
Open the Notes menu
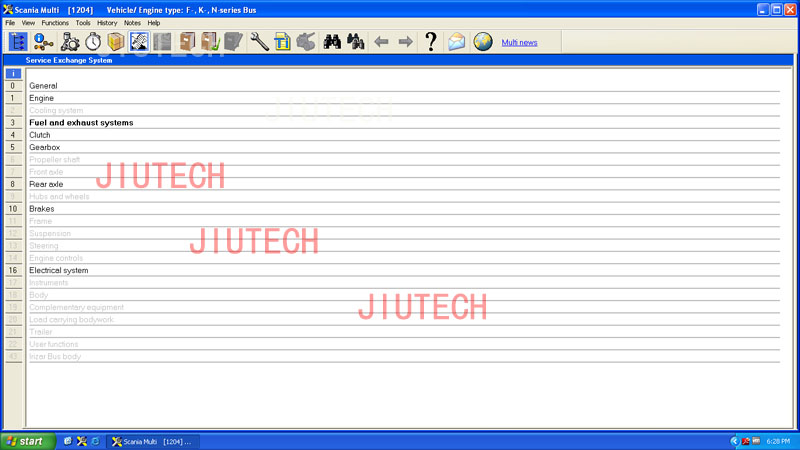coord(132,23)
